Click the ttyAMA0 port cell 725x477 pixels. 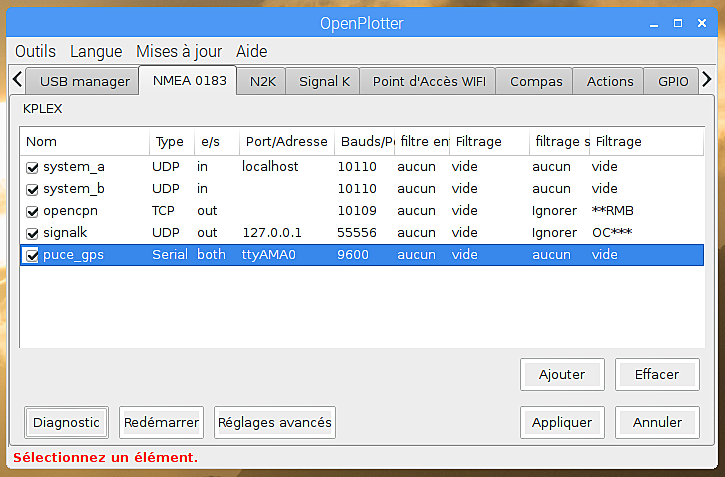pyautogui.click(x=269, y=255)
